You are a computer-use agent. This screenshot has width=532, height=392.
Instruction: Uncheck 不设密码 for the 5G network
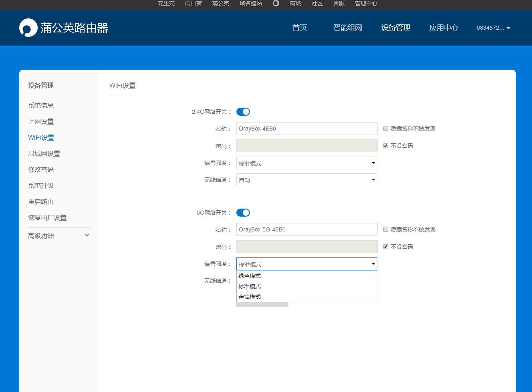(x=386, y=247)
